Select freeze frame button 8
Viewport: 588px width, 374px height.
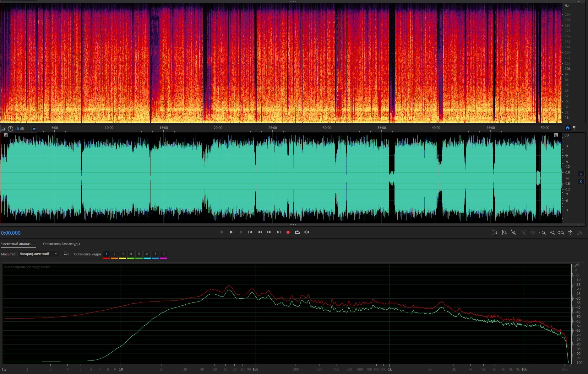pos(163,254)
